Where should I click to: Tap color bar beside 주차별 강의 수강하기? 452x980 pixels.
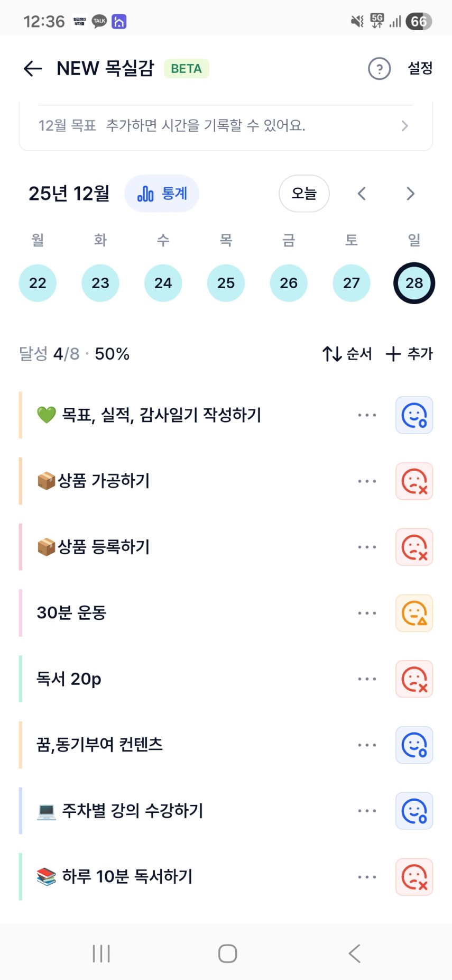[21, 811]
